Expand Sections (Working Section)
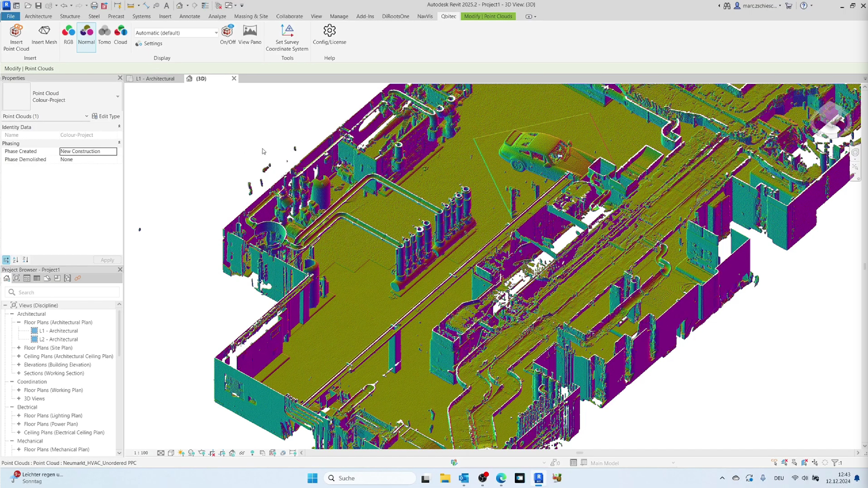The height and width of the screenshot is (488, 868). [19, 373]
